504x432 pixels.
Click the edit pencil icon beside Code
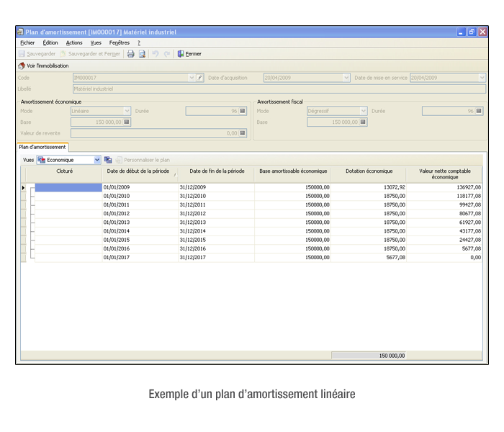click(x=200, y=78)
